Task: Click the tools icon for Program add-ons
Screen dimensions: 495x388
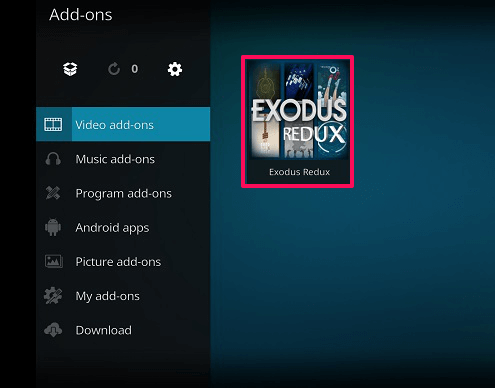Action: [x=53, y=193]
